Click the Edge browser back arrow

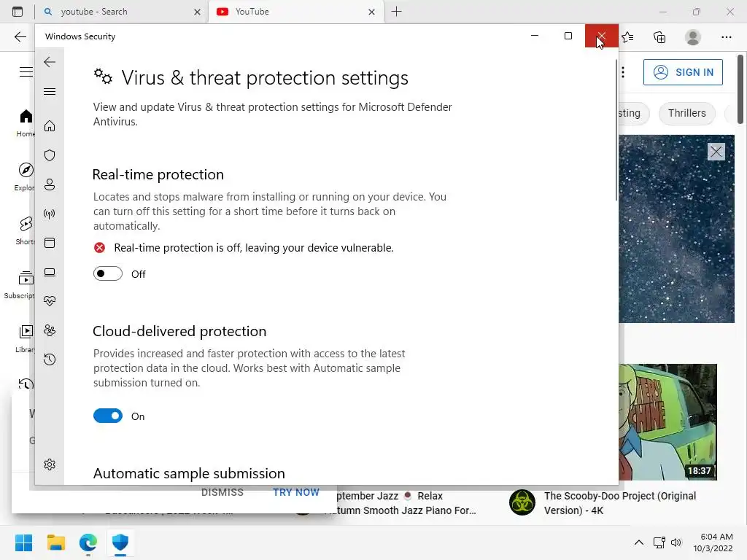point(20,36)
